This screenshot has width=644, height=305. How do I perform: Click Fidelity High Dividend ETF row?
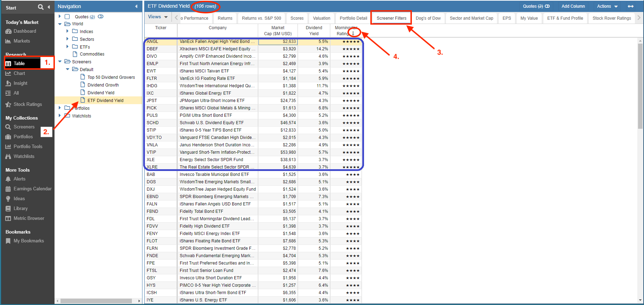(x=253, y=226)
